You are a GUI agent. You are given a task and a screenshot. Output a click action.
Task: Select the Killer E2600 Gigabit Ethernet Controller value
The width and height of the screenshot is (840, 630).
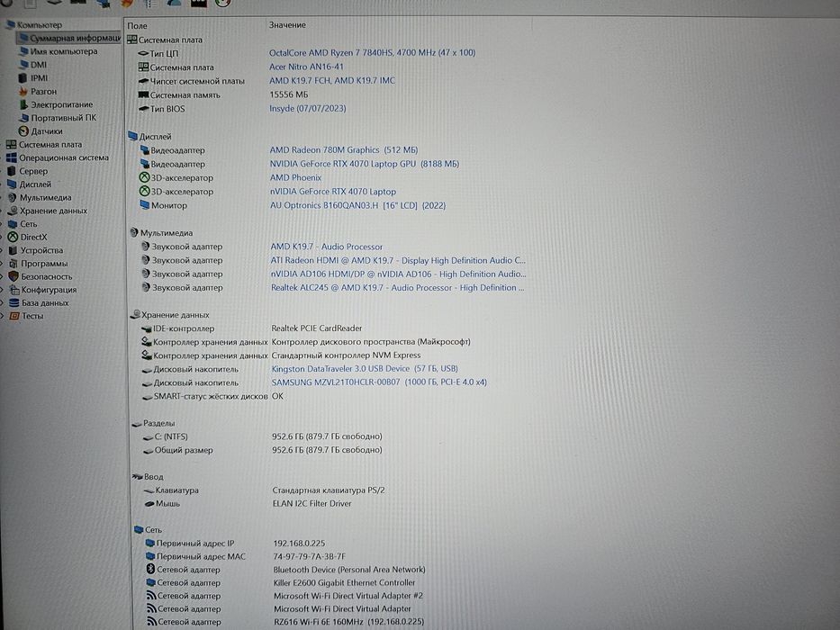coord(345,582)
